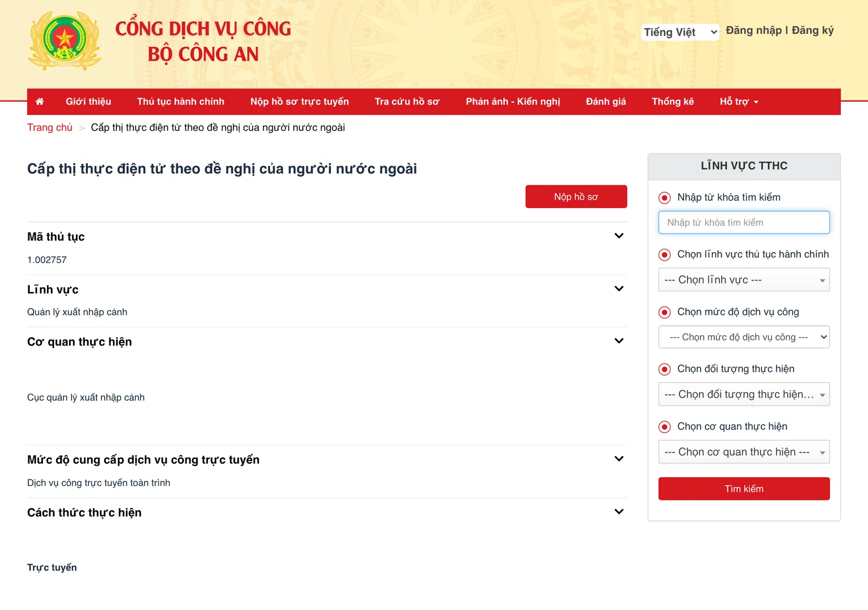Expand the 'Hỗ trợ' dropdown menu
This screenshot has width=868, height=610.
coord(739,101)
